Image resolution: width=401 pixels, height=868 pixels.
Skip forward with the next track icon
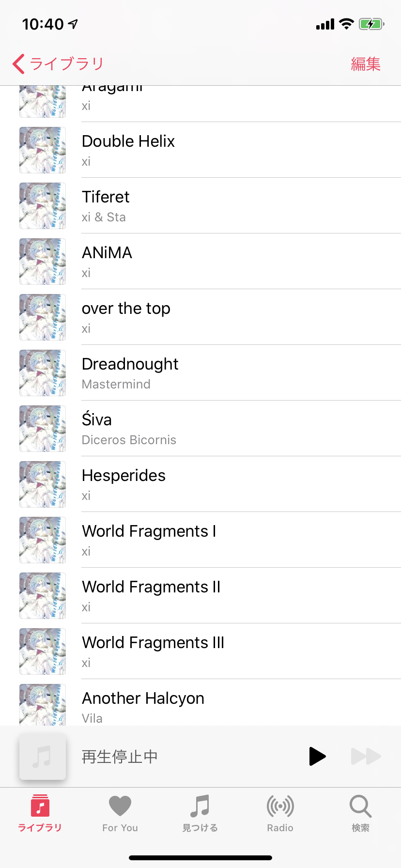pos(366,756)
